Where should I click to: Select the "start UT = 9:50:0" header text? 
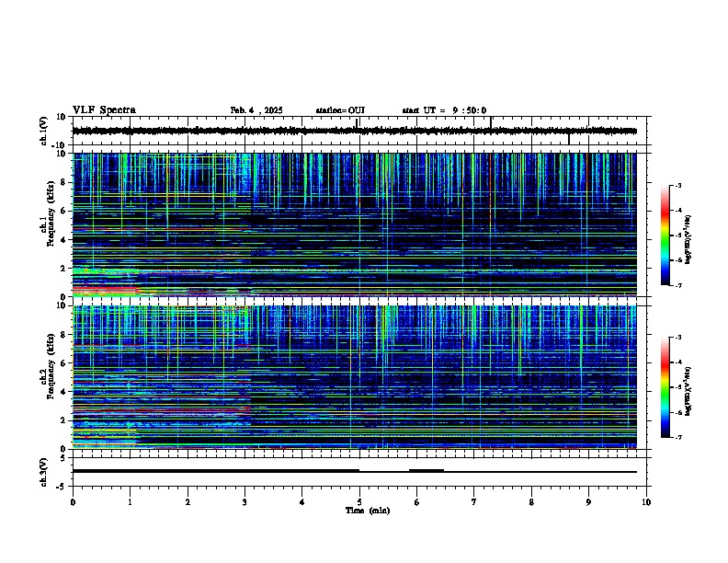click(x=444, y=110)
